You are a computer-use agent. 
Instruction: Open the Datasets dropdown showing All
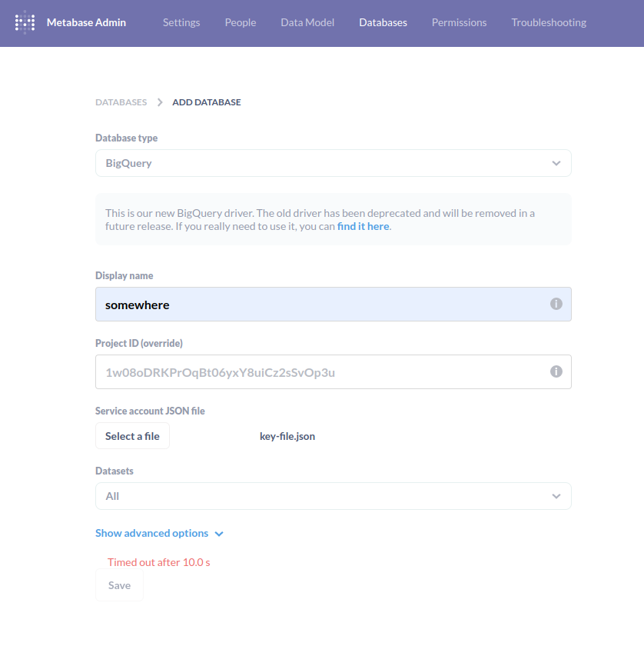point(333,496)
